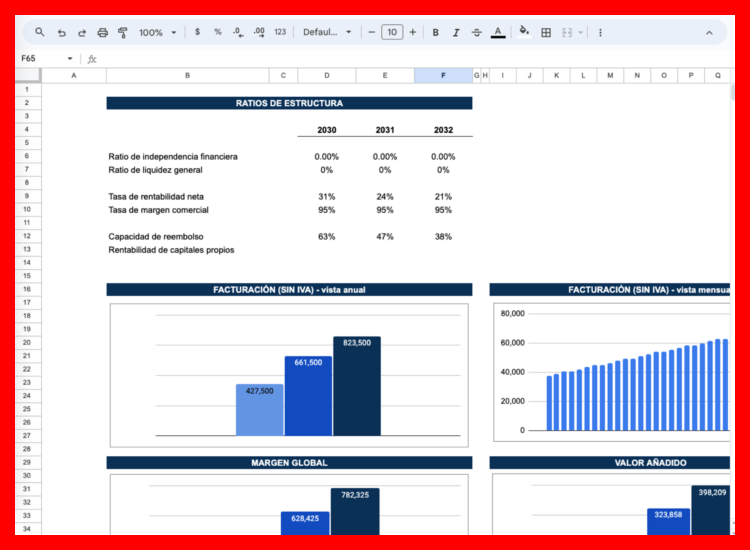Click the 31% value for 2030
The width and height of the screenshot is (750, 550).
point(327,196)
